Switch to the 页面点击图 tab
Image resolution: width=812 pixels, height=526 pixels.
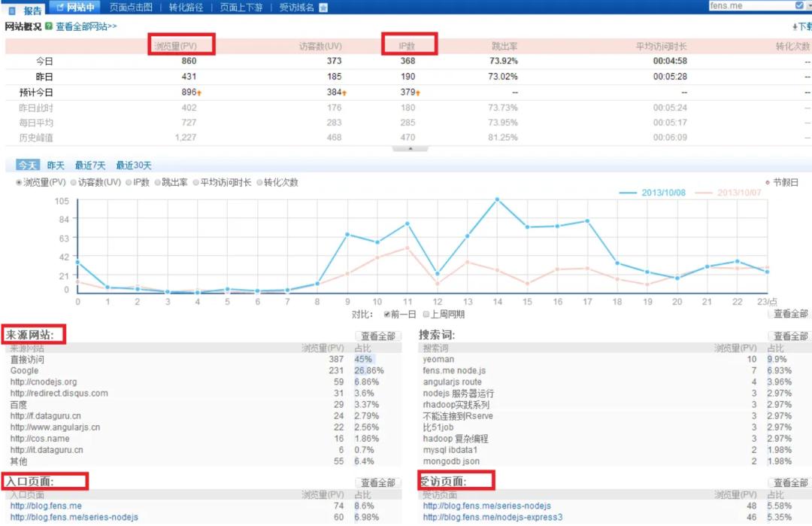(131, 8)
